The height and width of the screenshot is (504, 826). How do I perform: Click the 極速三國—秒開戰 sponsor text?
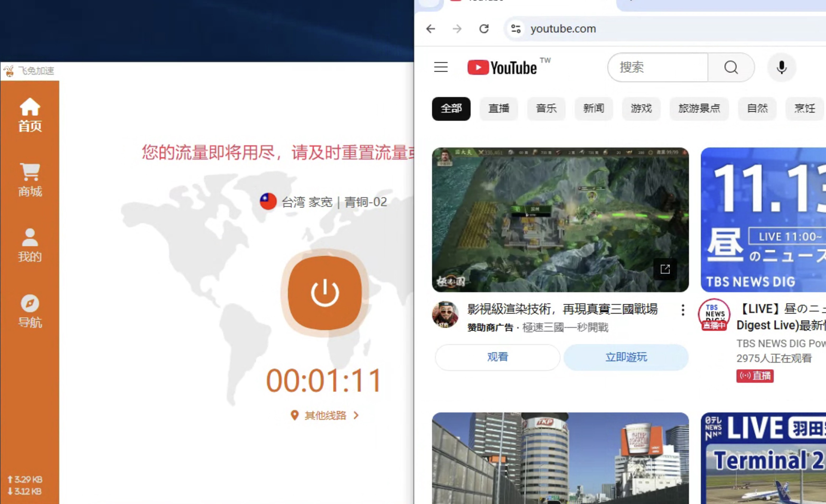tap(565, 327)
